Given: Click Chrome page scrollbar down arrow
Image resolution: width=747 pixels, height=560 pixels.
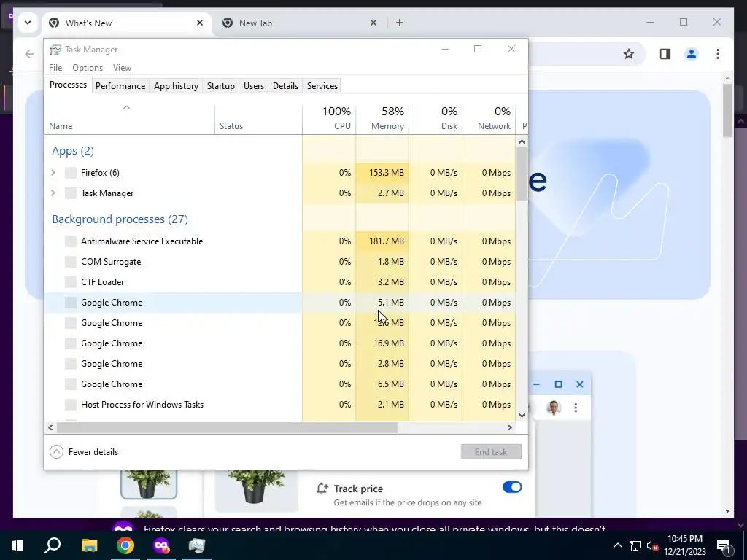Looking at the screenshot, I should click(727, 511).
